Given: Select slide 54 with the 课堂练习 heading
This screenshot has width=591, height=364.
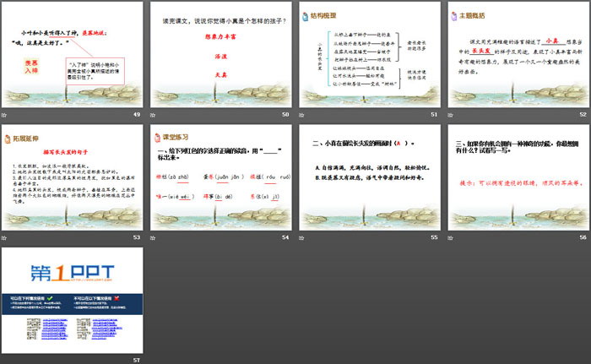Looking at the screenshot, I should pos(221,177).
